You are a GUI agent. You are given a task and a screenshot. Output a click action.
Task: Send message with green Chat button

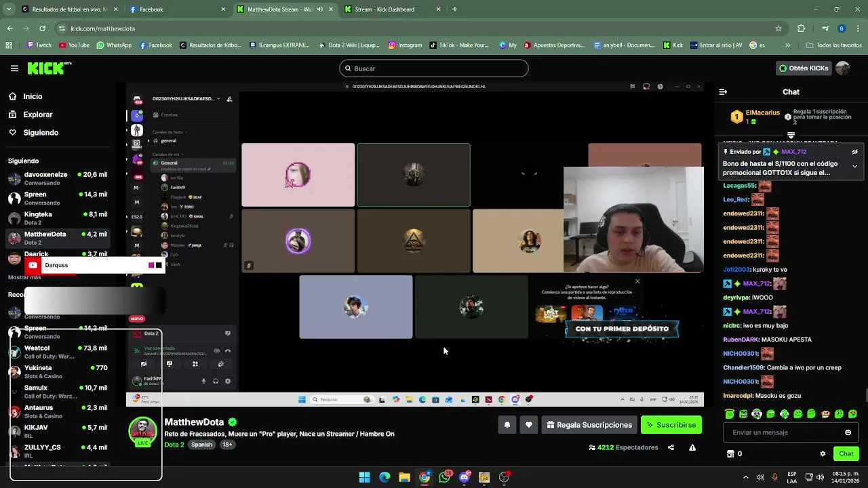point(846,454)
